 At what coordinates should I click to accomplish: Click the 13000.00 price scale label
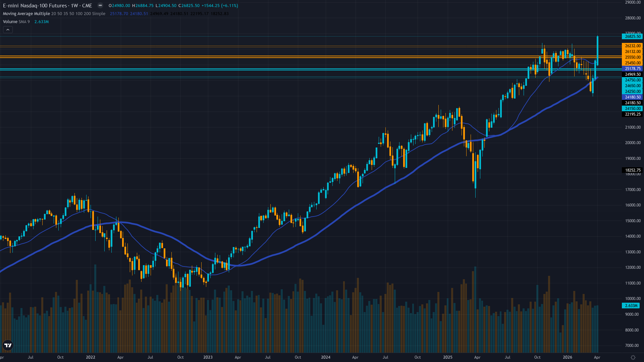(633, 252)
